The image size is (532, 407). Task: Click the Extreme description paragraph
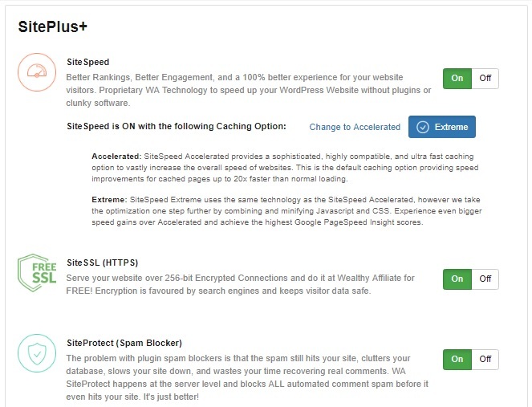pos(286,211)
